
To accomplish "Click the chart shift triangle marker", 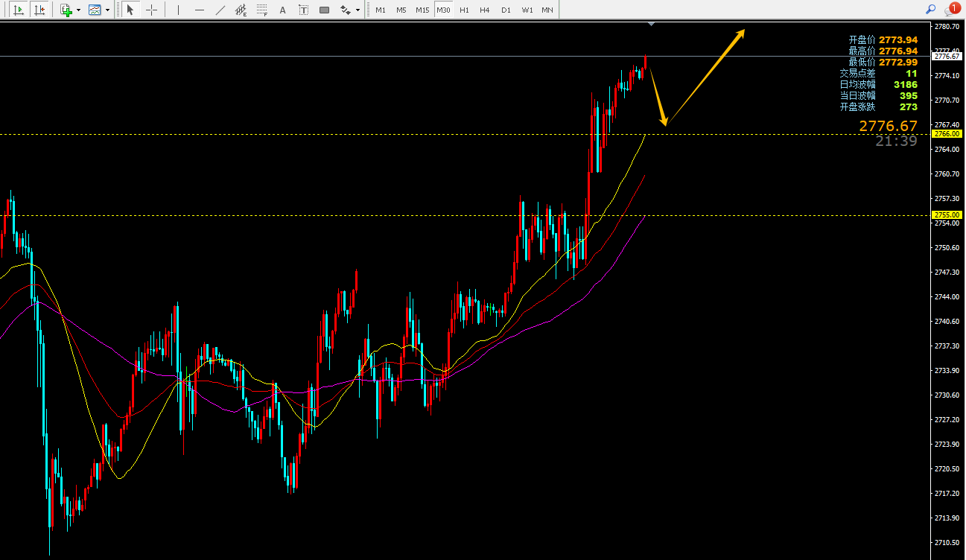I will [x=652, y=24].
